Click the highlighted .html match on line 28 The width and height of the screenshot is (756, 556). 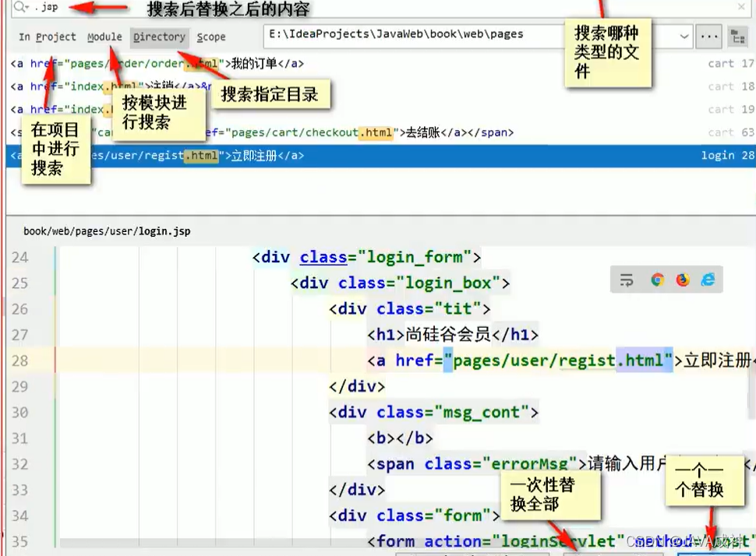640,361
